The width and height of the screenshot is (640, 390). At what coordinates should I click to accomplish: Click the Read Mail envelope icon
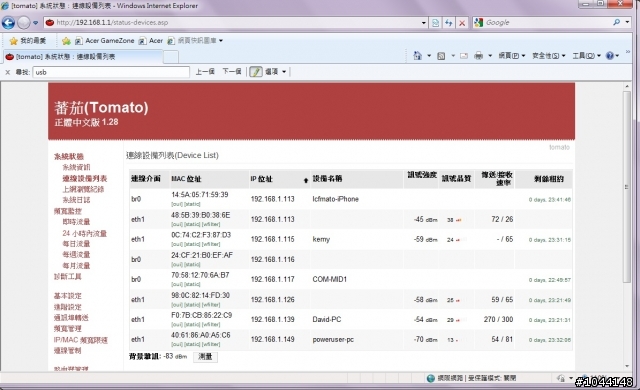pos(464,56)
